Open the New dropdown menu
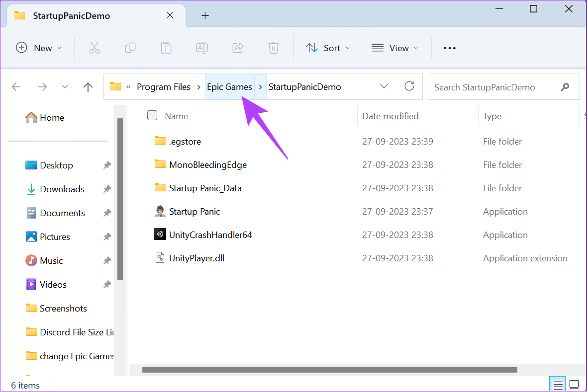Screen dimensions: 587x392 [x=39, y=48]
